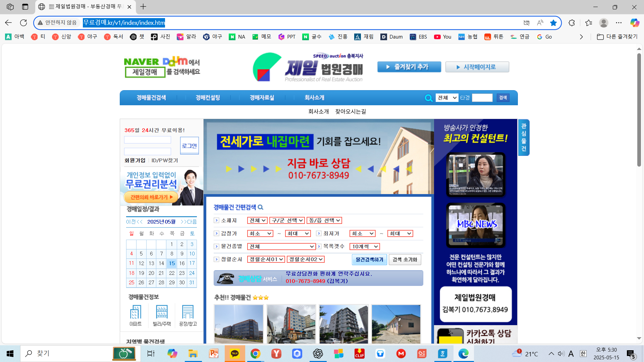Click the 공장/창고 warehouse icon
The width and height of the screenshot is (644, 362).
pos(188,312)
